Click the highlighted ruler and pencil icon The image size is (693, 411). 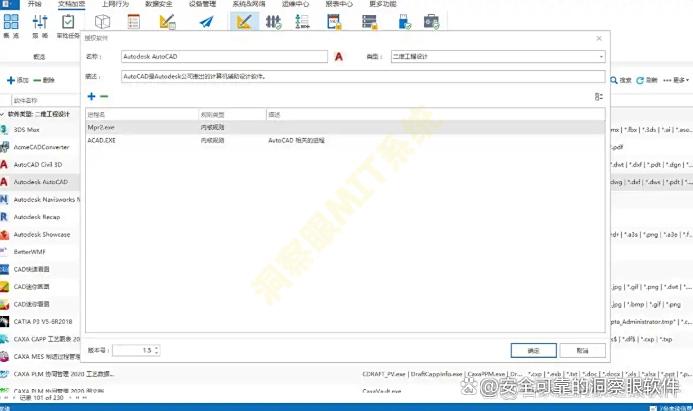point(244,22)
